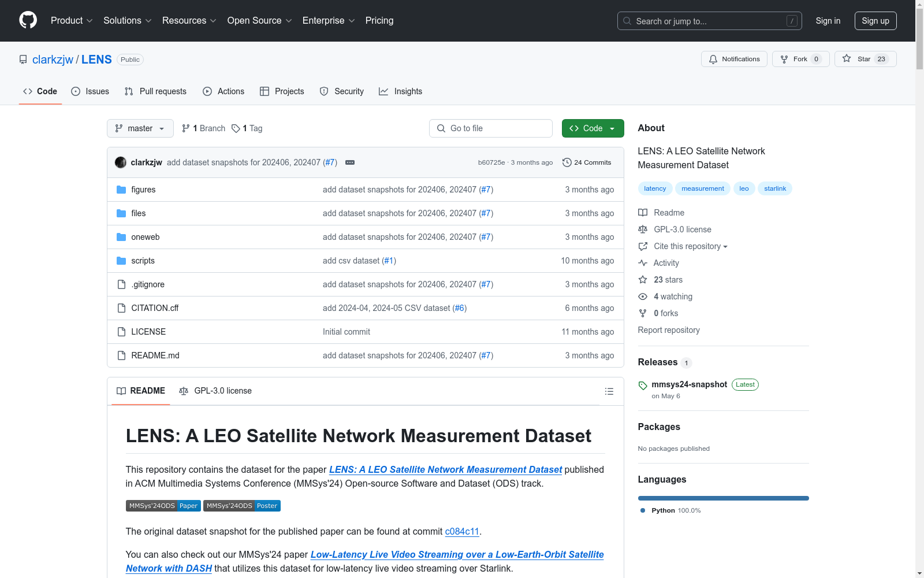Click the oneweb folder icon
Viewport: 924px width, 578px height.
click(x=121, y=237)
